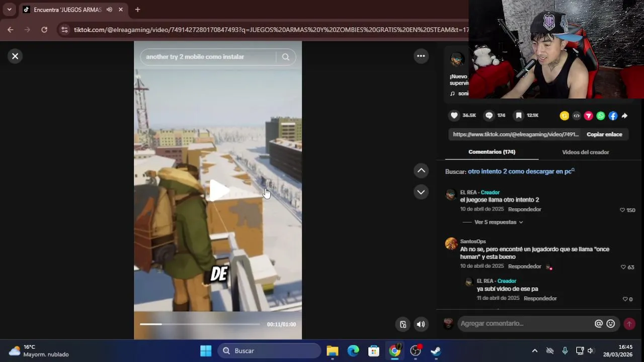
Task: Like the video with heart icon
Action: [x=454, y=116]
